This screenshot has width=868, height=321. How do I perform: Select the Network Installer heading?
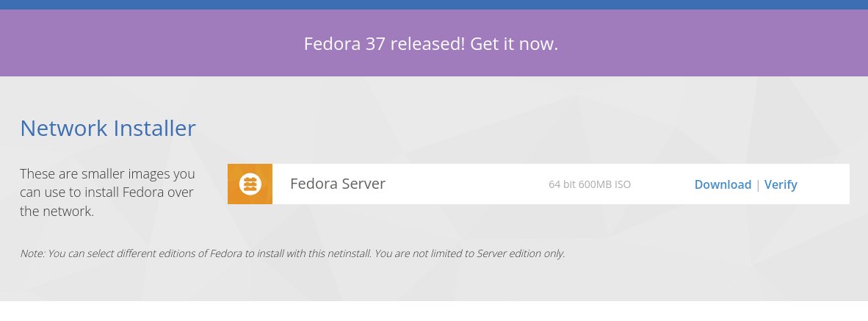point(107,129)
